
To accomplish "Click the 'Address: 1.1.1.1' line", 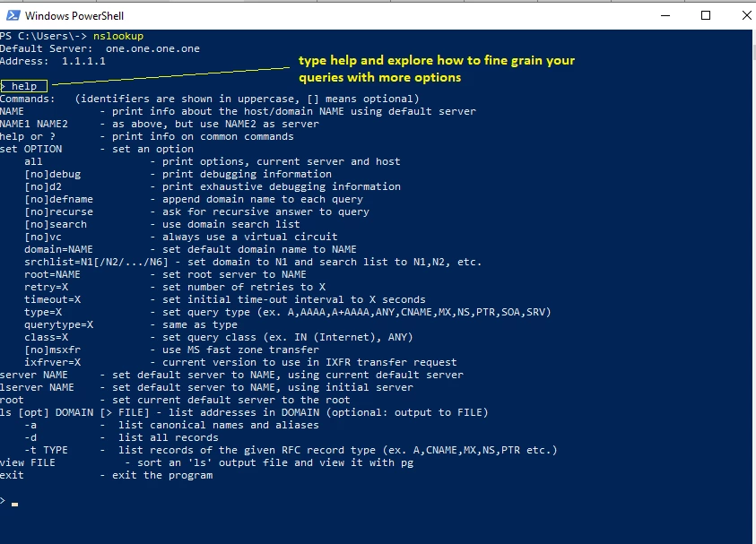I will 53,61.
